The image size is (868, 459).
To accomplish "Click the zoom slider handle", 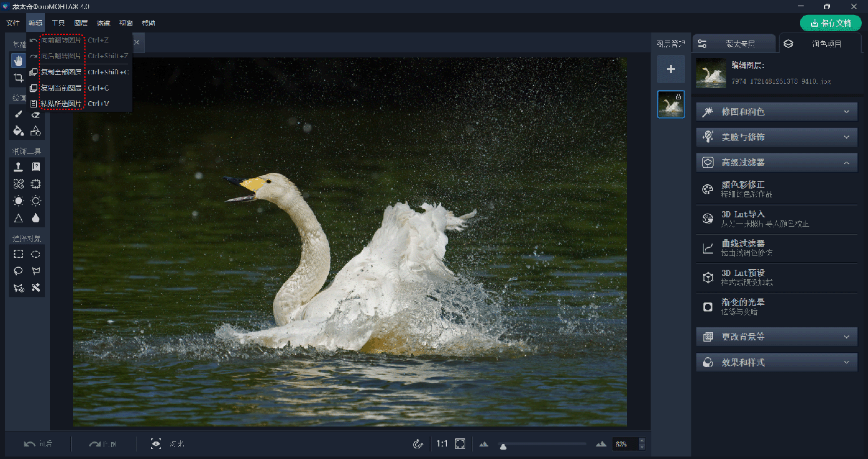I will click(x=503, y=446).
